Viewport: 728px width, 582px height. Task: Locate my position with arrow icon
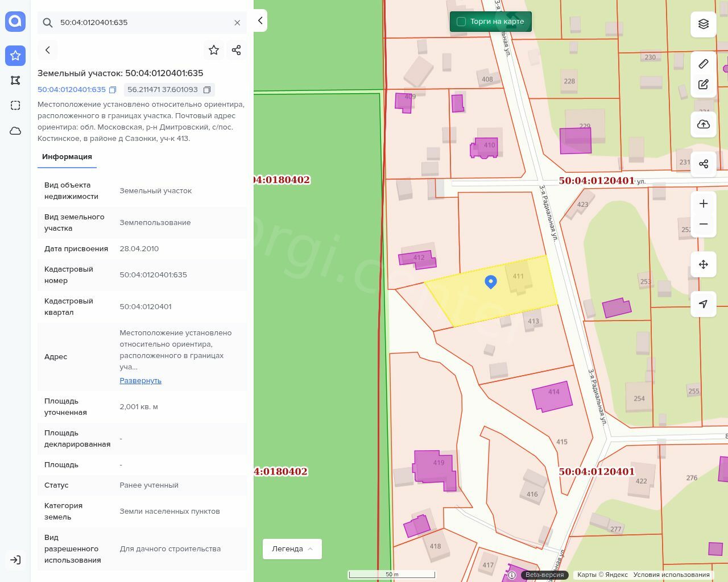[x=704, y=304]
